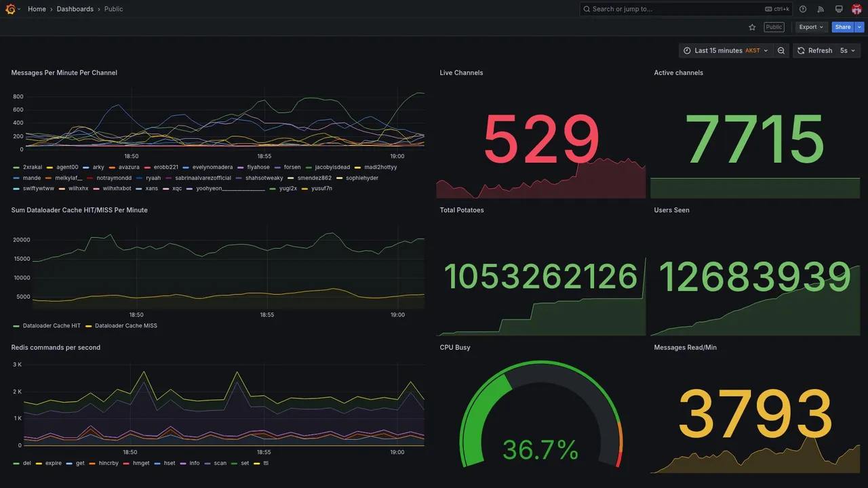The image size is (868, 488).
Task: Click the Active channels panel title
Action: [x=679, y=73]
